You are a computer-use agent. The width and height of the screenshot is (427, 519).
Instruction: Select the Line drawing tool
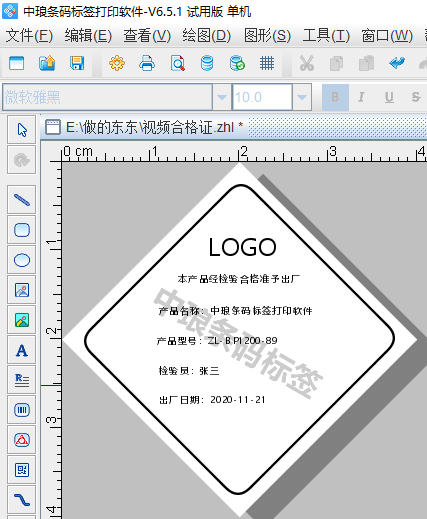(x=22, y=200)
